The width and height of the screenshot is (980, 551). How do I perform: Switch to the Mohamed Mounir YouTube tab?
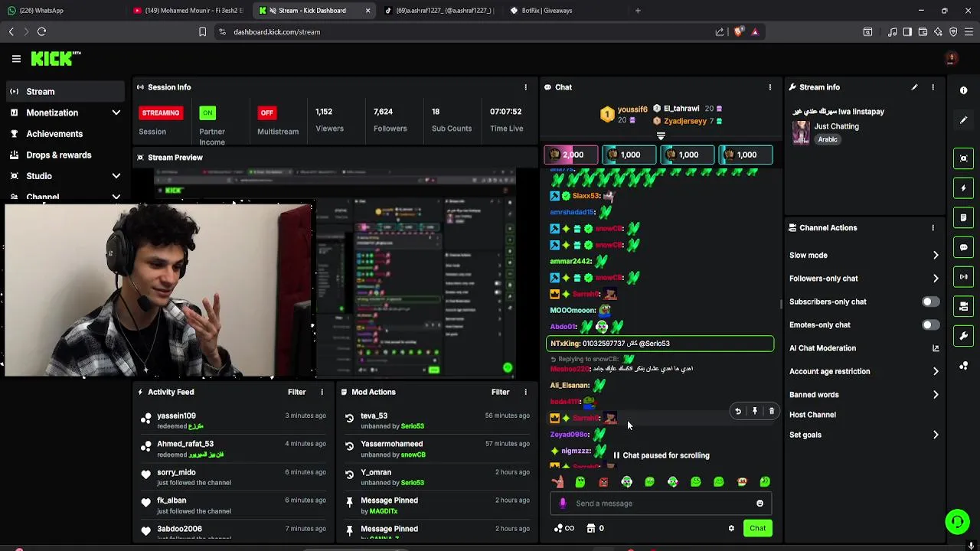pyautogui.click(x=188, y=11)
